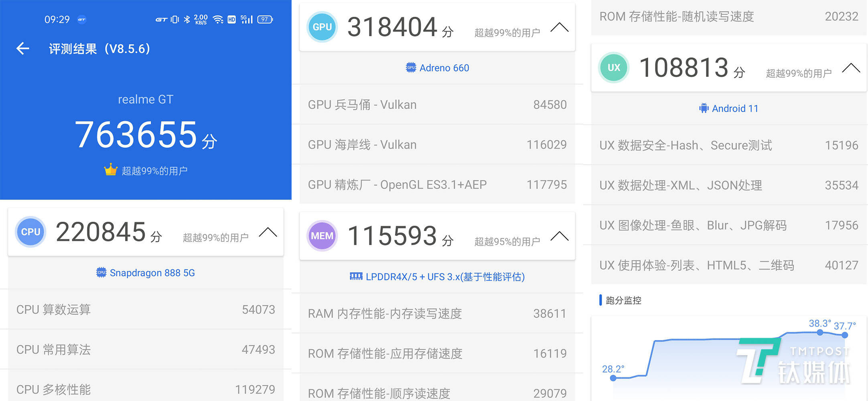Tap the green UX badge icon
868x401 pixels.
tap(614, 67)
